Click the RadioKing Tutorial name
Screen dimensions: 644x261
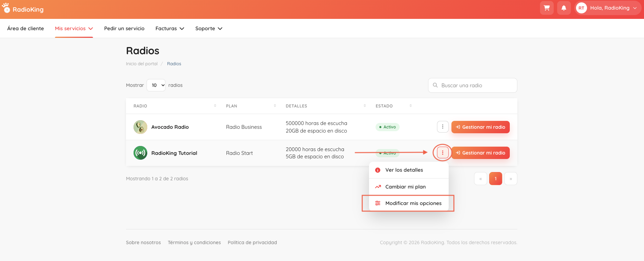[174, 153]
